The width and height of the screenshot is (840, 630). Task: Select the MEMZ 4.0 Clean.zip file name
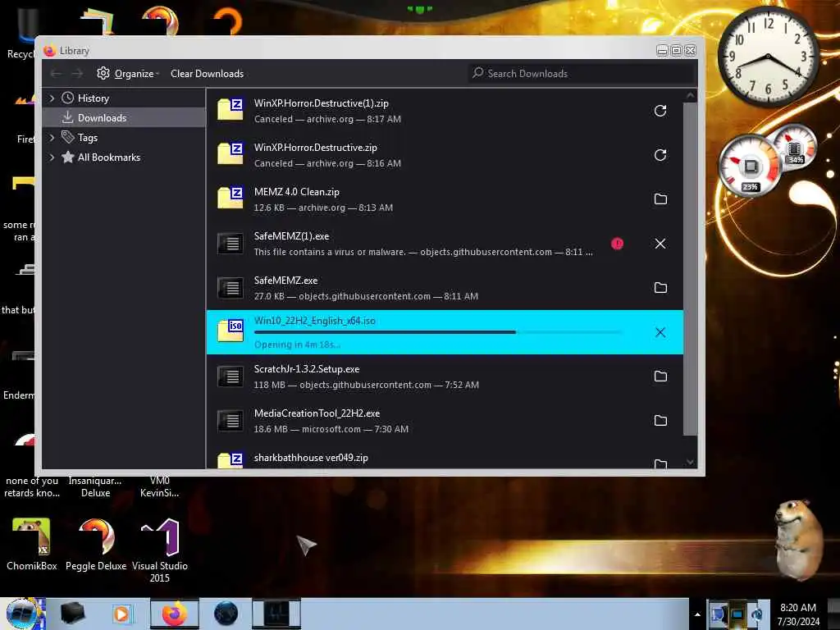click(296, 192)
